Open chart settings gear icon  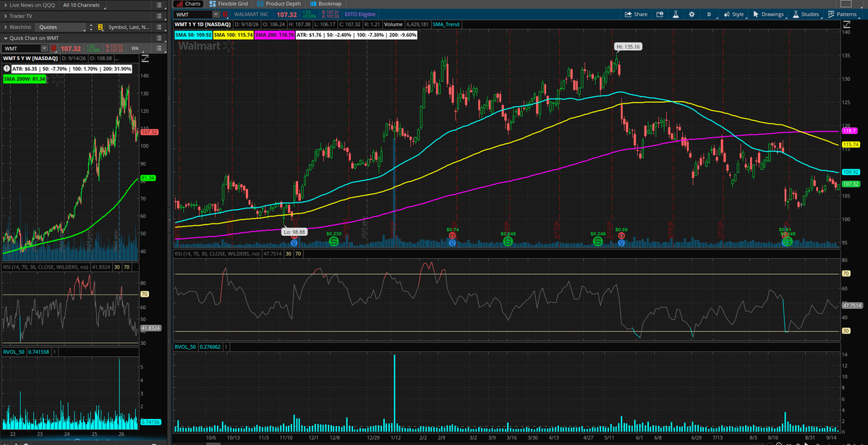point(692,14)
